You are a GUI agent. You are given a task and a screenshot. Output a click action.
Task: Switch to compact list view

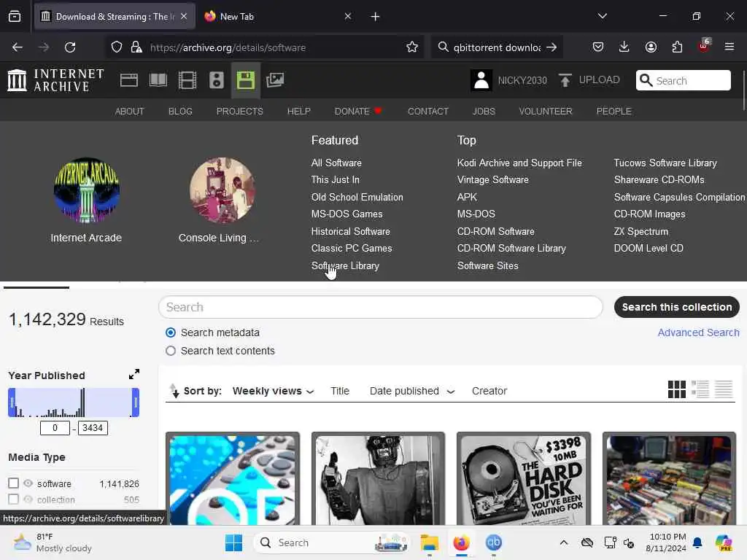pos(723,389)
